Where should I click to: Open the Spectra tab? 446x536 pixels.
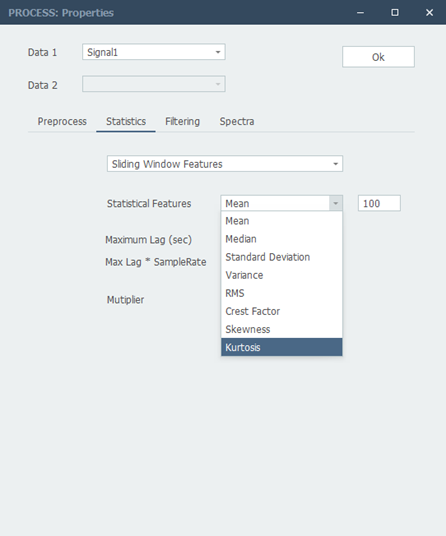237,121
